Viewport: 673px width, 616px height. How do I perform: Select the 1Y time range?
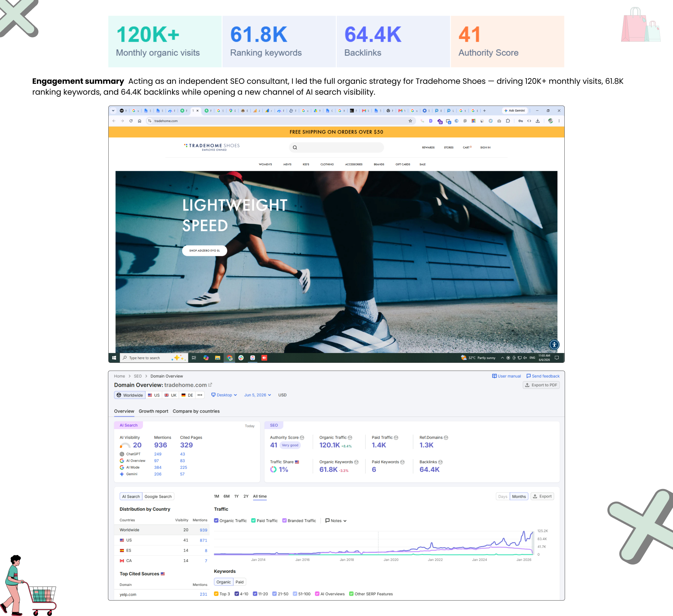tap(236, 496)
